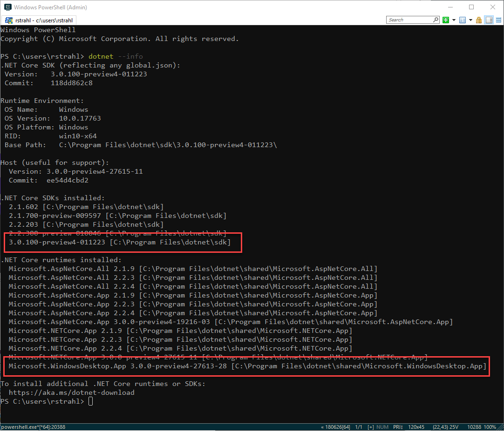
Task: Click the 'Version: 3.0.0-preview4-27615-11' host line
Action: coord(76,171)
